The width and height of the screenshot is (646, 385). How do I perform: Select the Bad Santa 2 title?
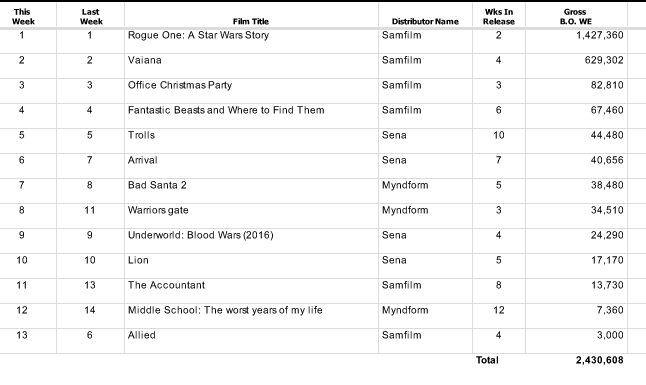point(157,185)
